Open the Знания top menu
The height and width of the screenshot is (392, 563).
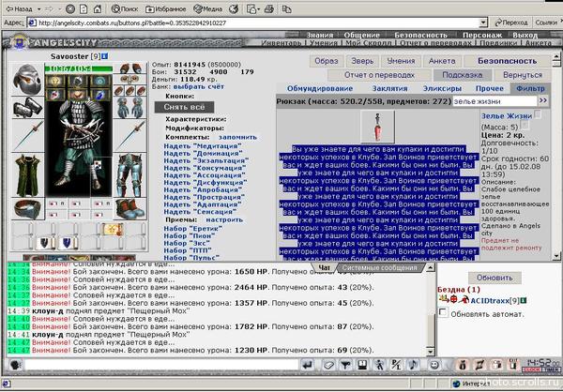click(320, 36)
